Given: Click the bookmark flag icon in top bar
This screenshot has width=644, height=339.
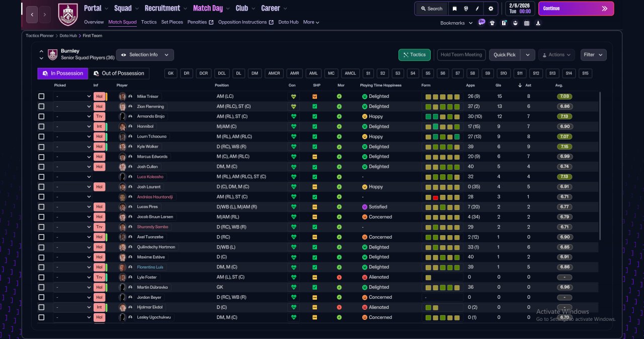Looking at the screenshot, I should click(455, 9).
